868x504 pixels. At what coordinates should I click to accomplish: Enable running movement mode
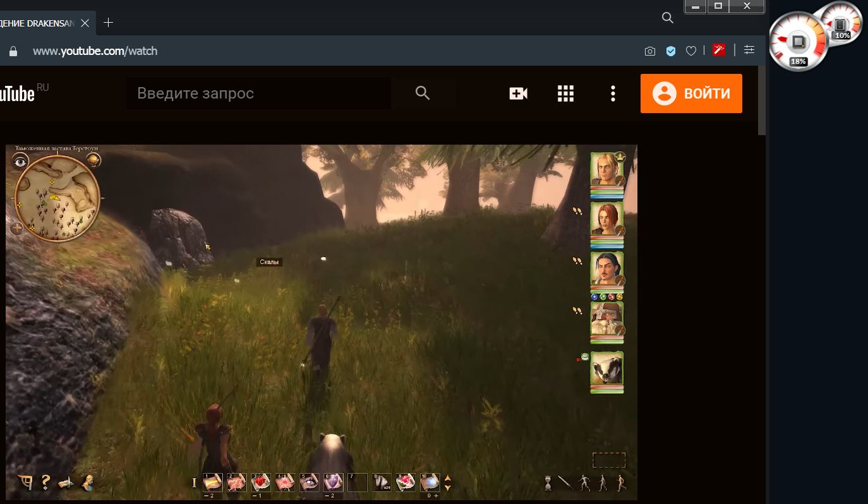pos(621,483)
